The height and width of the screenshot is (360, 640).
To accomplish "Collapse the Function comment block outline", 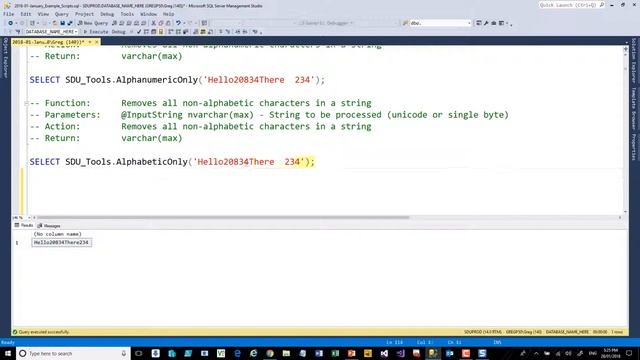I will click(26, 103).
